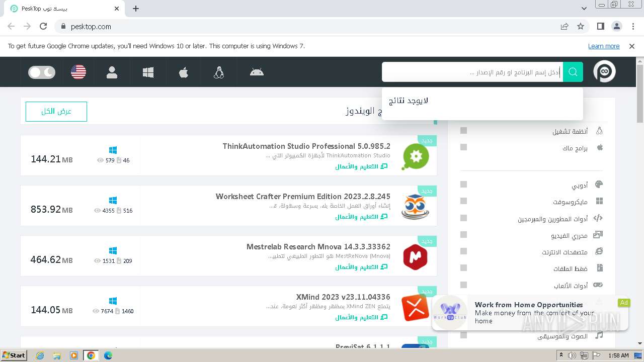
Task: Focus the program name search field
Action: tap(472, 72)
